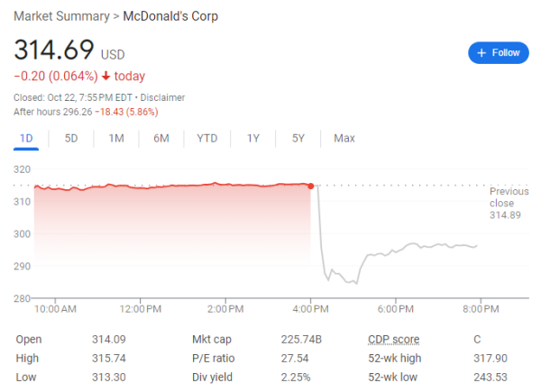Switch to the 1M chart tab
The height and width of the screenshot is (392, 541).
click(x=116, y=138)
